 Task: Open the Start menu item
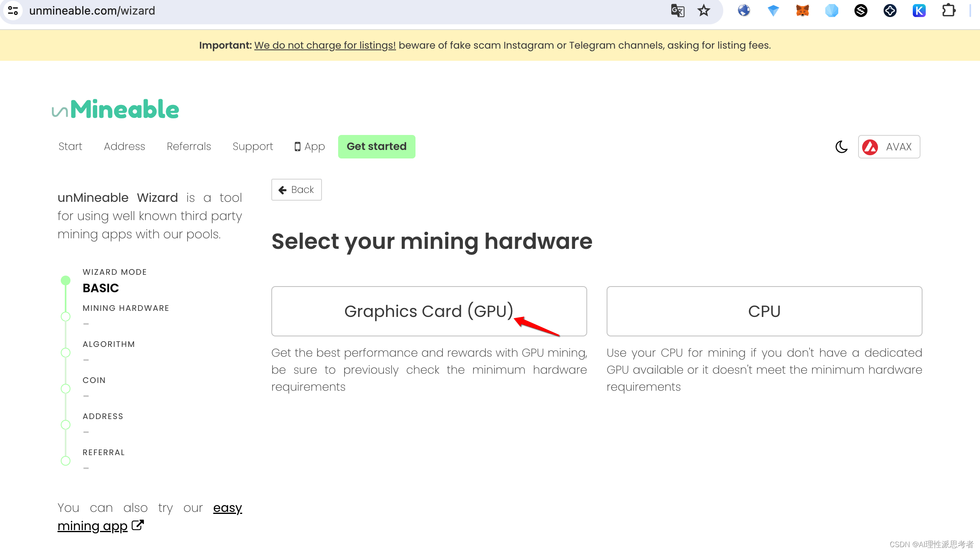coord(70,146)
